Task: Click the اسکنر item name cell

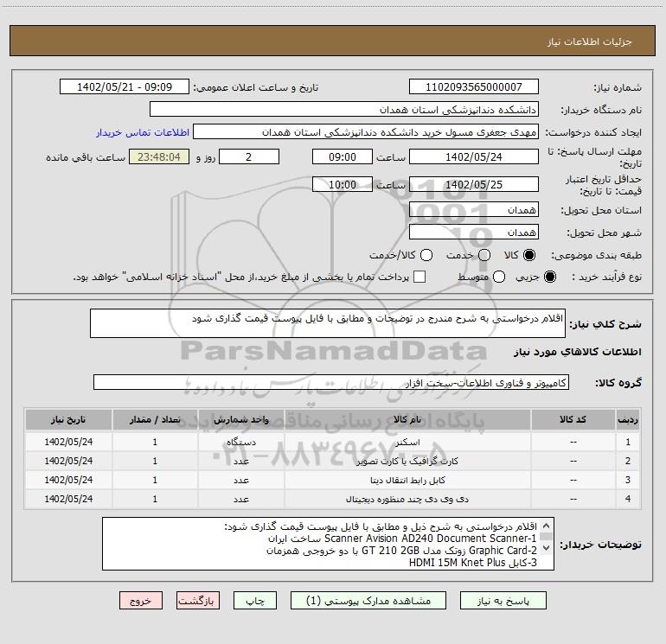Action: (407, 442)
